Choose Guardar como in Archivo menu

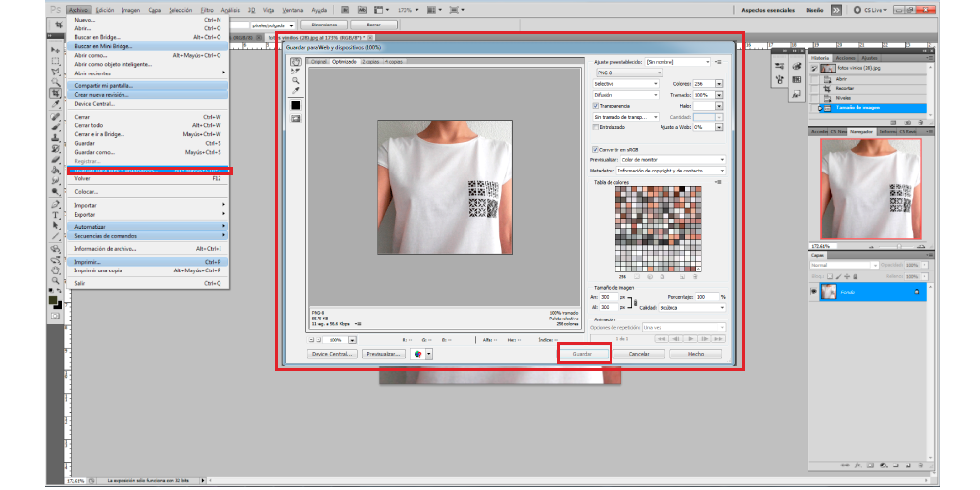(148, 152)
